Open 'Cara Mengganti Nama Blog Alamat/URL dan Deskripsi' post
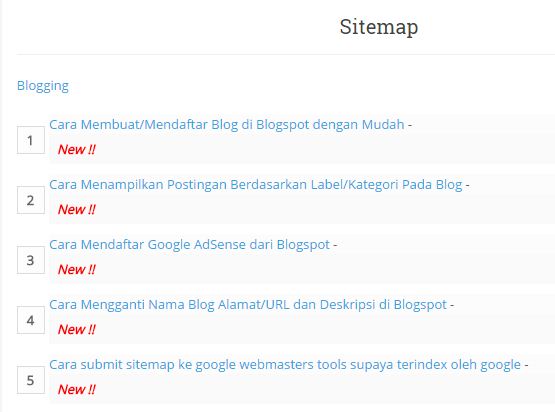This screenshot has height=412, width=555. 248,305
